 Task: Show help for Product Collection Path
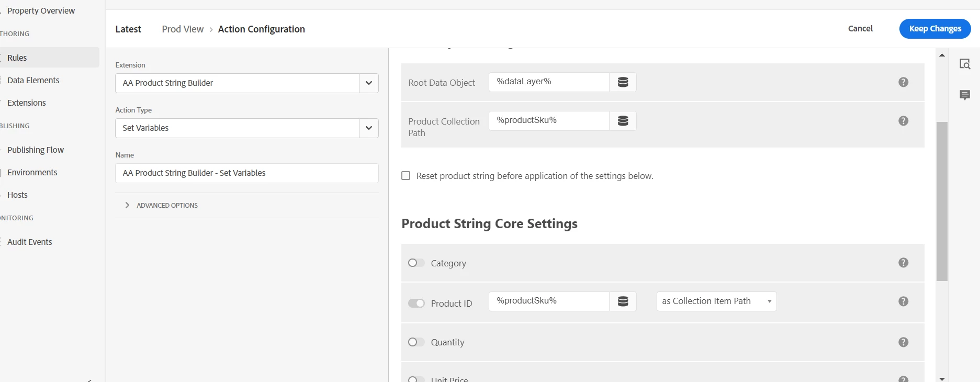point(903,121)
